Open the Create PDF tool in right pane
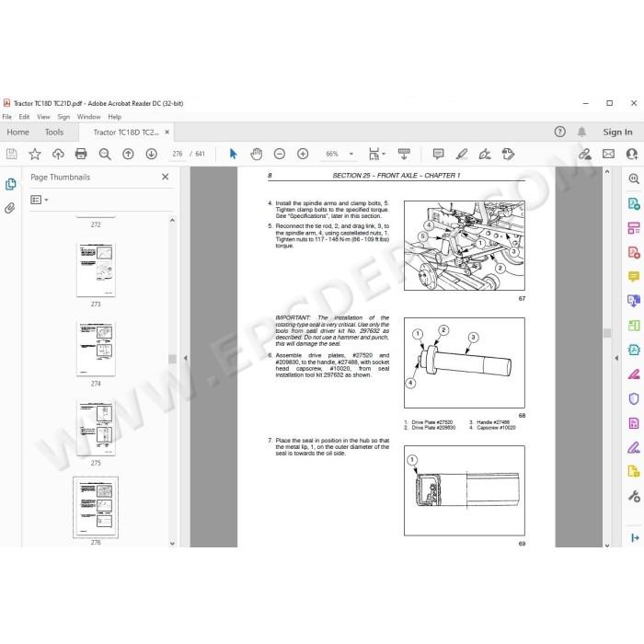This screenshot has height=644, width=644. click(x=634, y=252)
